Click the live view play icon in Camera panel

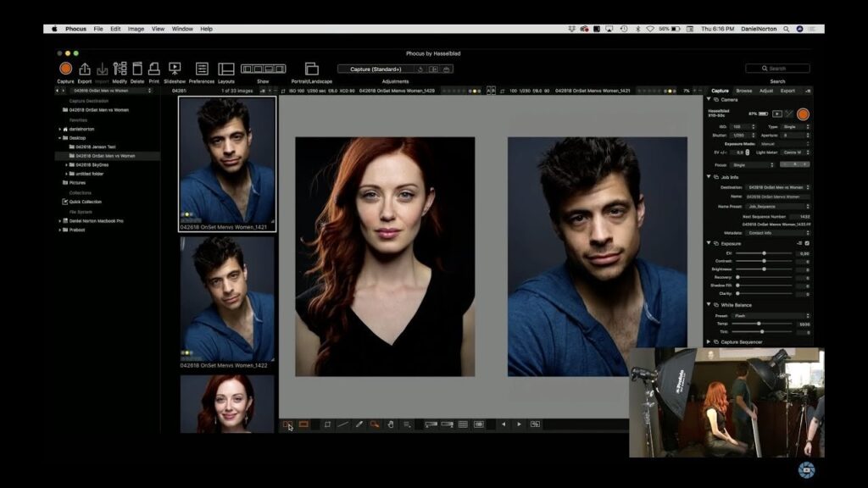tap(777, 114)
